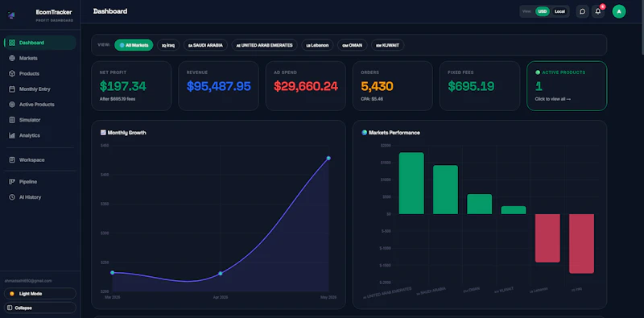644x318 pixels.
Task: Switch currency view to Local
Action: point(559,11)
